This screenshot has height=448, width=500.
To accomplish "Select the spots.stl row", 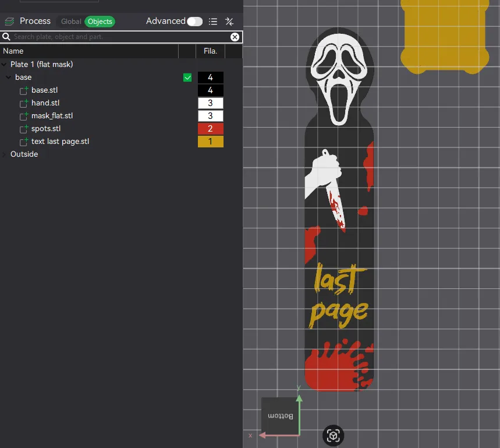I will [121, 129].
